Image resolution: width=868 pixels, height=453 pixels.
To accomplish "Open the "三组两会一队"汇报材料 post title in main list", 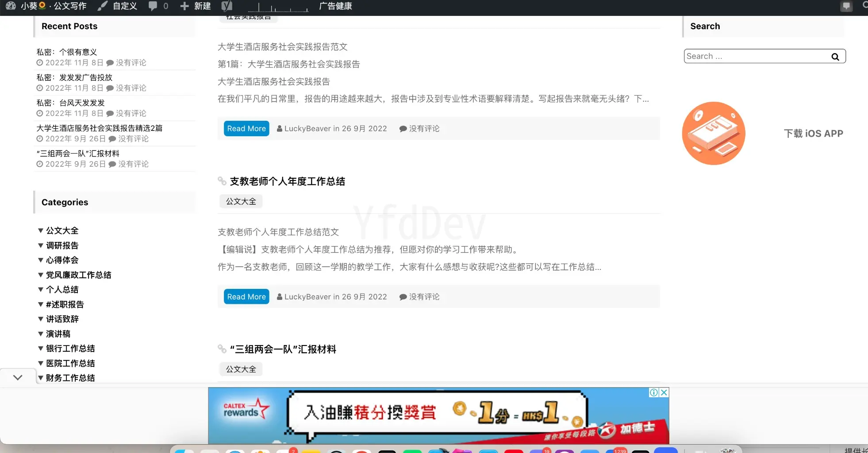I will [x=283, y=349].
